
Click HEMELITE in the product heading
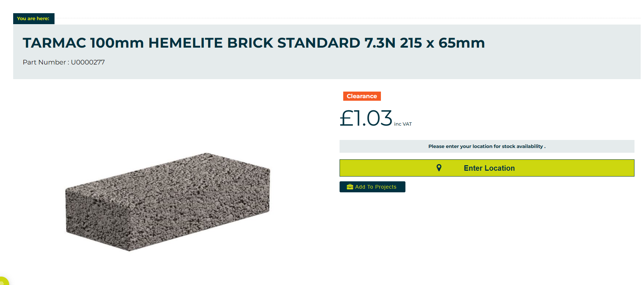(x=185, y=43)
